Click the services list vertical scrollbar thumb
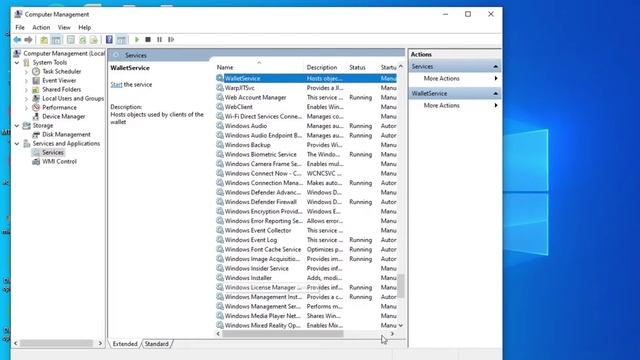Image resolution: width=640 pixels, height=360 pixels. point(401,286)
